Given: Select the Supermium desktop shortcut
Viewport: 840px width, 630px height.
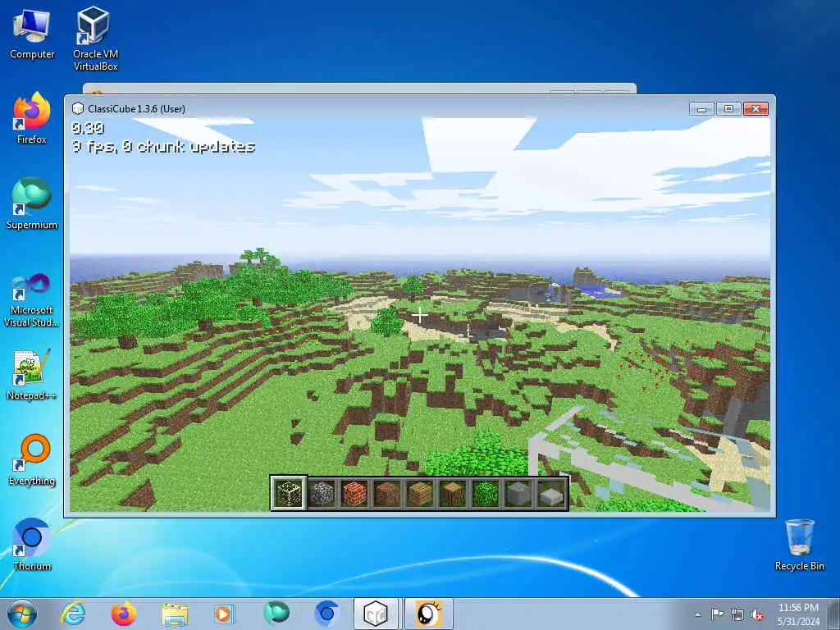Looking at the screenshot, I should tap(32, 203).
